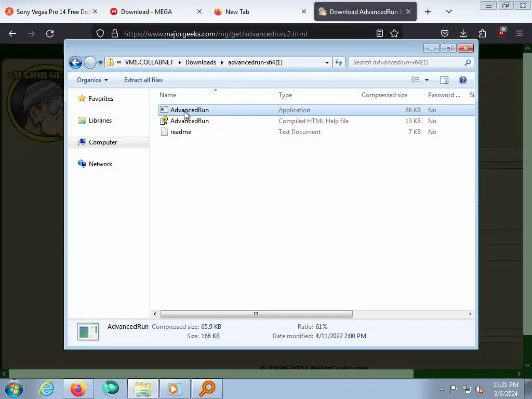This screenshot has height=399, width=532.
Task: Click the Explorer help question mark icon
Action: [x=463, y=80]
